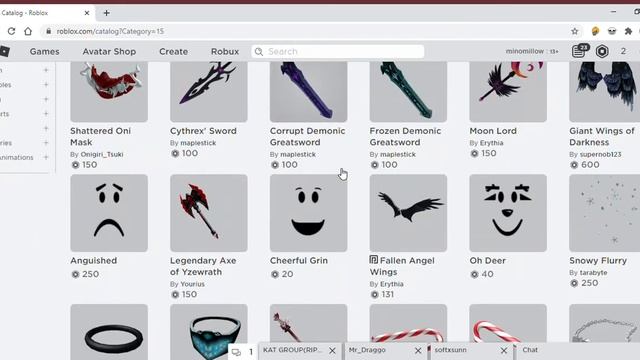Open the Giant Wings of Darkness title
Screen dimensions: 640x360
(x=602, y=136)
